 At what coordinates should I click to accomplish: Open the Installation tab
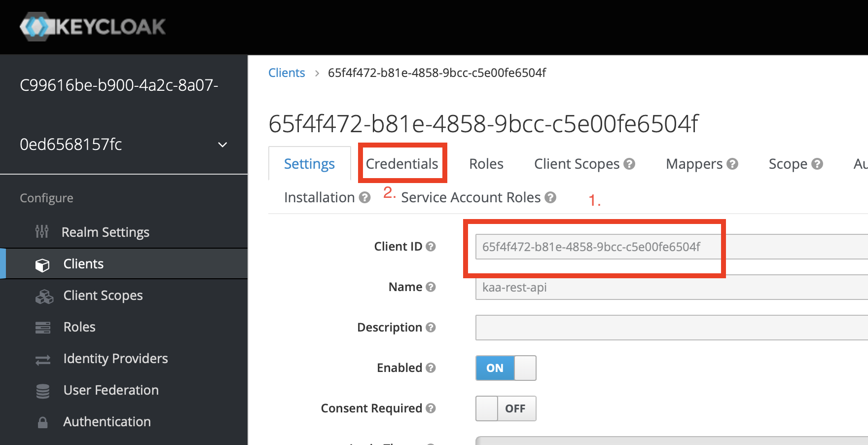(x=319, y=197)
